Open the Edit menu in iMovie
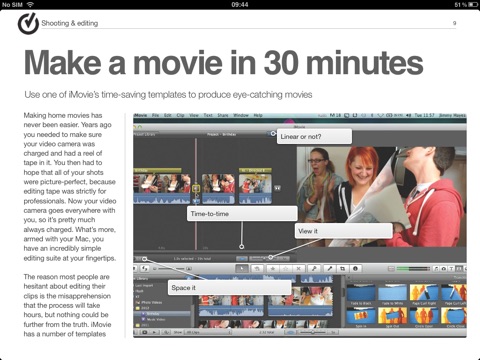Image resolution: width=480 pixels, height=360 pixels. coord(168,115)
